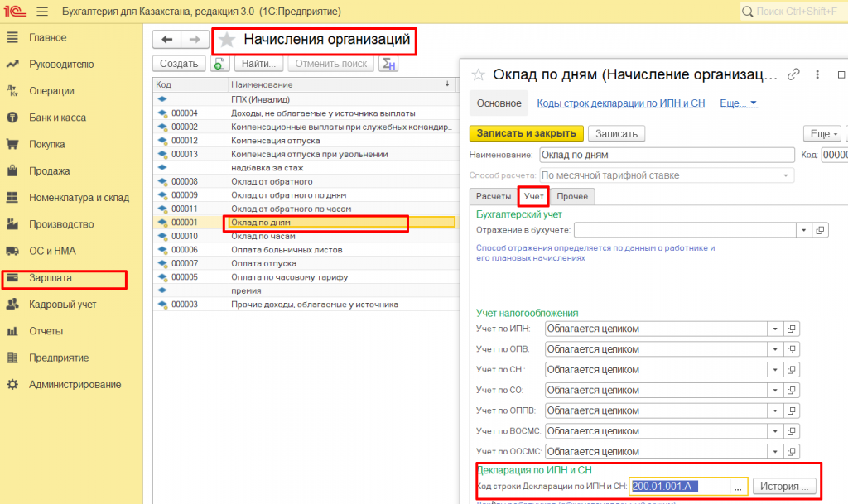Screen dimensions: 848x504
Task: Click the search field Поиск Ctrl+Shift+F
Action: click(x=794, y=12)
